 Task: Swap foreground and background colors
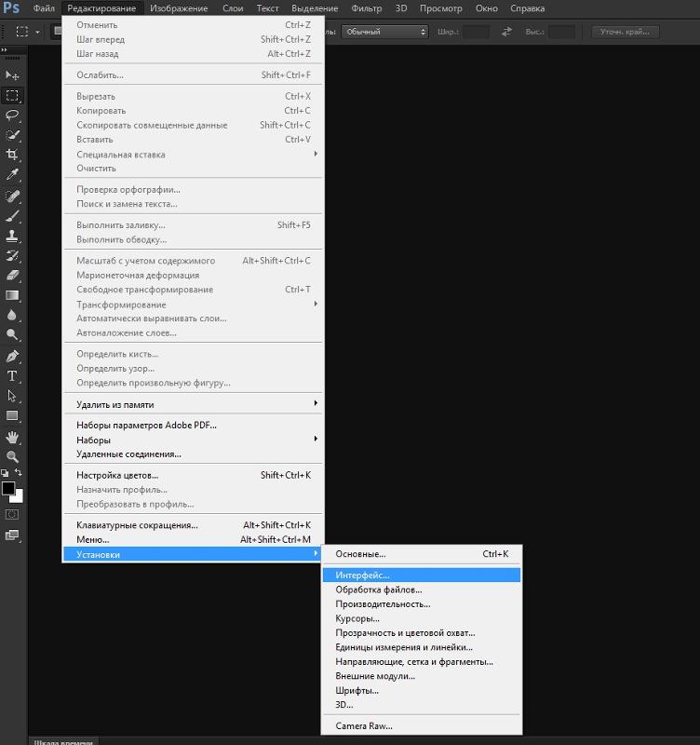[x=18, y=472]
